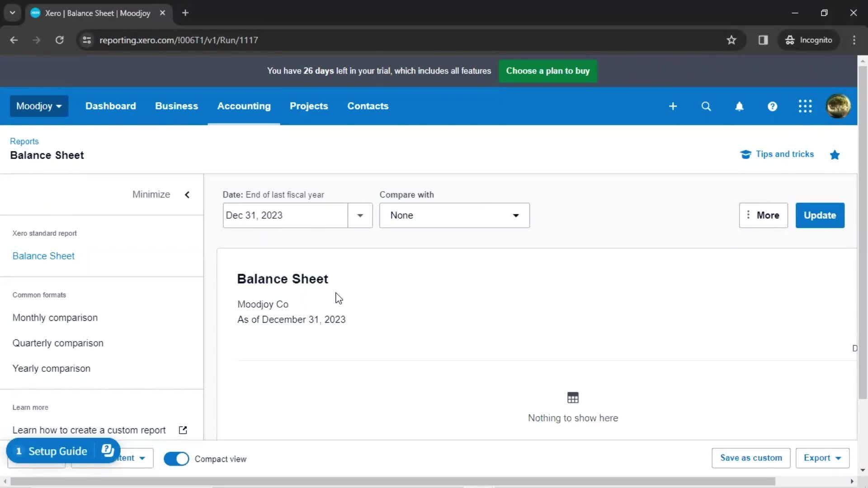Bookmark this page with the browser star
The image size is (868, 488).
731,40
